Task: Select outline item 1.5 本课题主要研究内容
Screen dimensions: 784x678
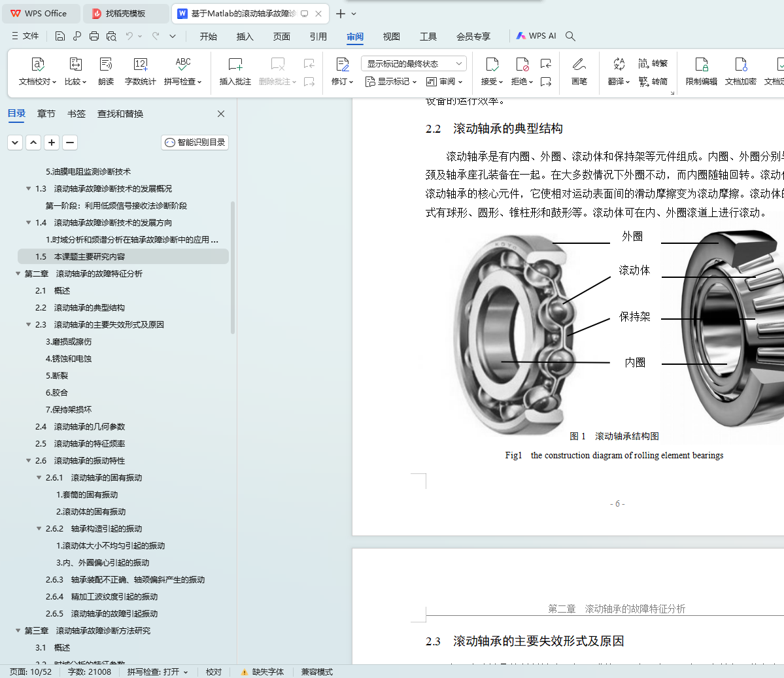Action: (x=123, y=256)
